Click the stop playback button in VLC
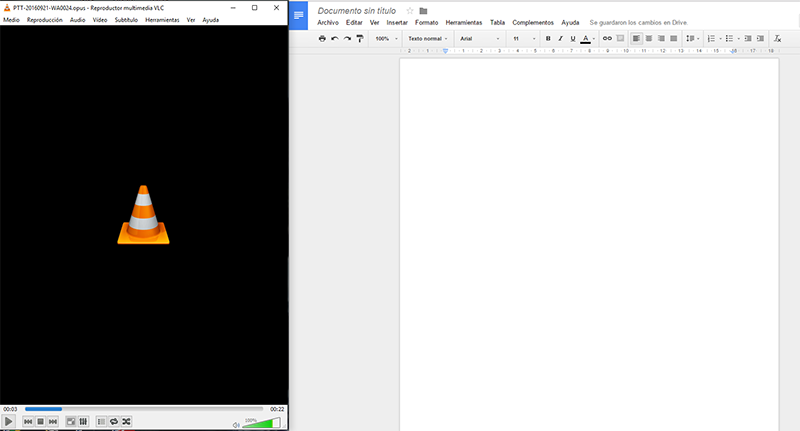 (x=40, y=423)
